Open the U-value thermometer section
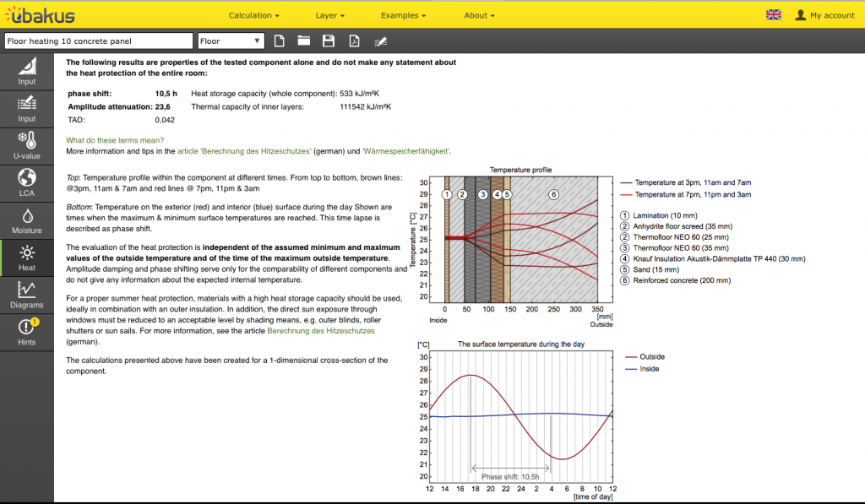This screenshot has width=865, height=504. click(x=27, y=145)
